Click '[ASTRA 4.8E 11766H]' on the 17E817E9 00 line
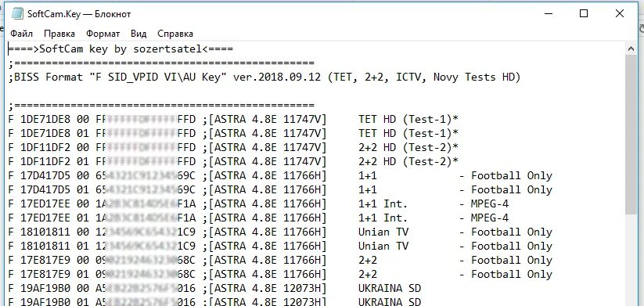 268,260
